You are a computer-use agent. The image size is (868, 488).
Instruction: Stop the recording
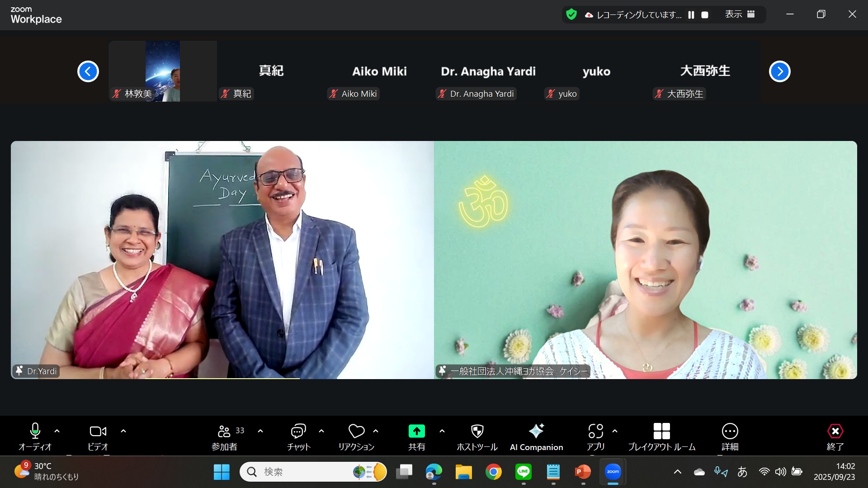[x=705, y=15]
